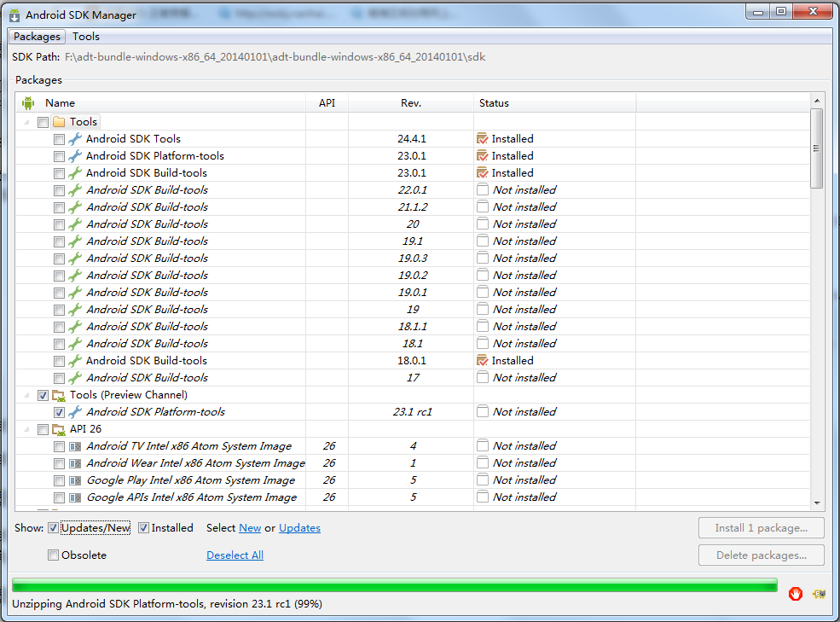The width and height of the screenshot is (840, 622).
Task: Click the Android SDK Manager title bar icon
Action: pyautogui.click(x=14, y=15)
